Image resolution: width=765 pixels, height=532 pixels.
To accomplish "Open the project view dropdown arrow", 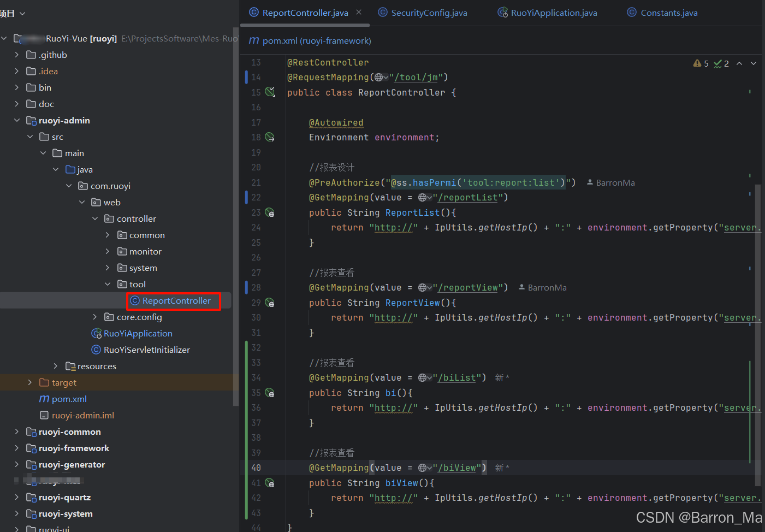I will 22,13.
